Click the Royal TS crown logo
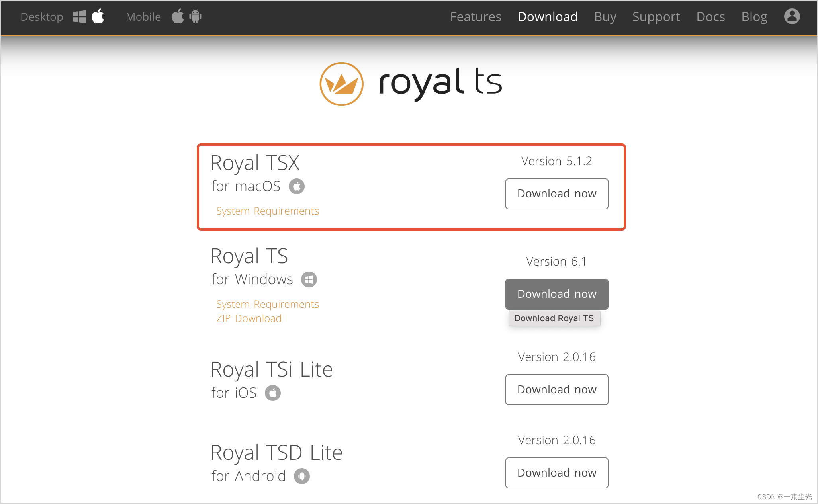Image resolution: width=818 pixels, height=504 pixels. (x=342, y=84)
